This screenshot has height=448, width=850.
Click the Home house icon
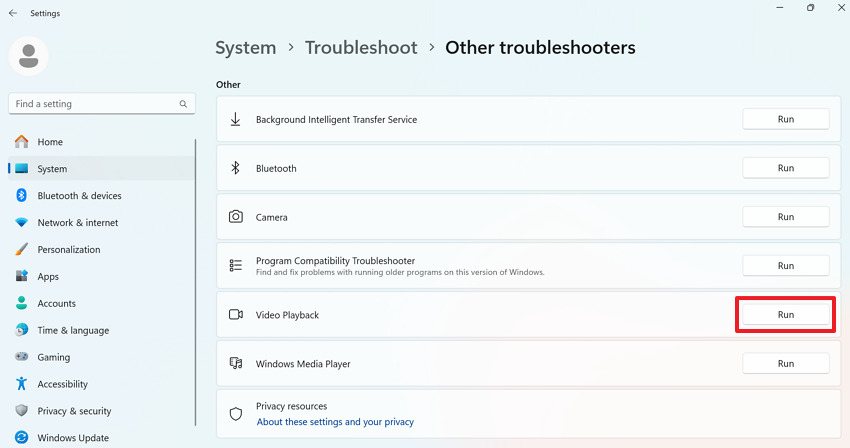pos(22,142)
